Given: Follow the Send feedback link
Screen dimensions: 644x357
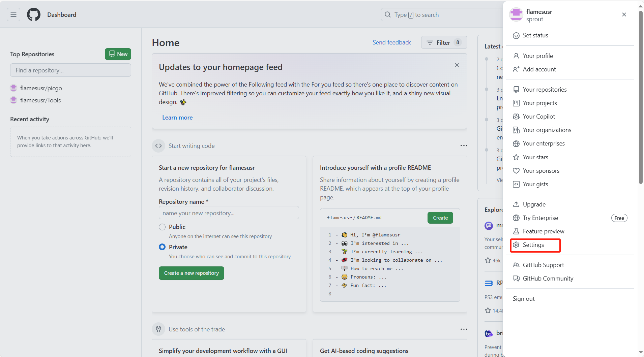Looking at the screenshot, I should 392,42.
